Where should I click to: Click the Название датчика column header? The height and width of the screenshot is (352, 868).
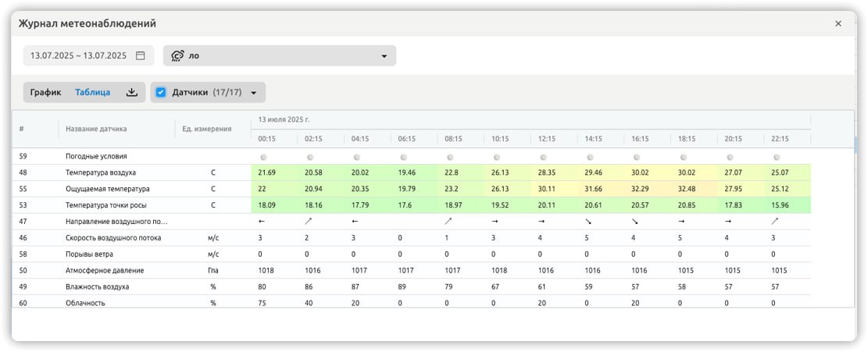[x=96, y=129]
